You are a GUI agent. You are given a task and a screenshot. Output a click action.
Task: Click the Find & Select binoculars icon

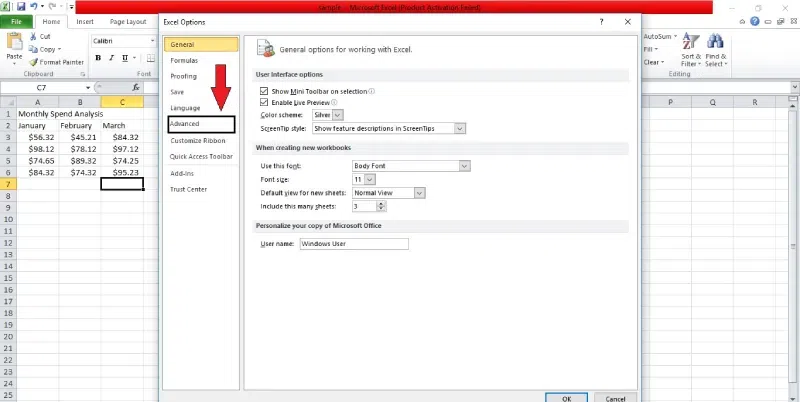pyautogui.click(x=716, y=42)
